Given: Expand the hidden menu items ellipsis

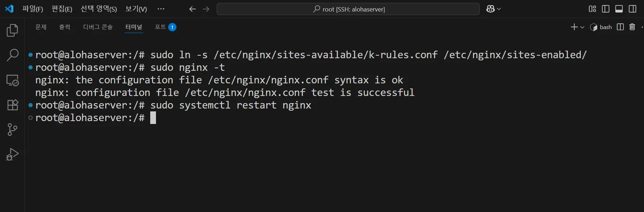Looking at the screenshot, I should pos(161,9).
